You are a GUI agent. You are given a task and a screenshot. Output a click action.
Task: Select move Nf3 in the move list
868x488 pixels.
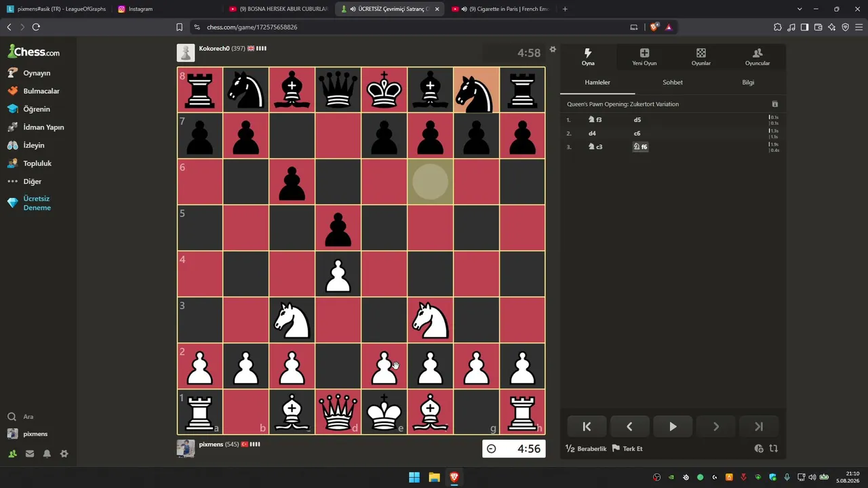595,120
